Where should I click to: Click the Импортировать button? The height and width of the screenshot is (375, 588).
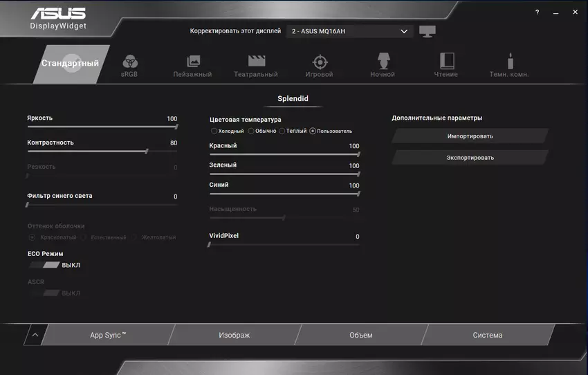coord(470,136)
